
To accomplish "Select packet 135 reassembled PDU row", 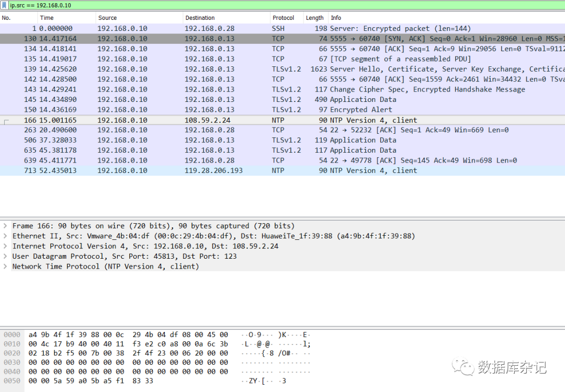I will point(282,59).
